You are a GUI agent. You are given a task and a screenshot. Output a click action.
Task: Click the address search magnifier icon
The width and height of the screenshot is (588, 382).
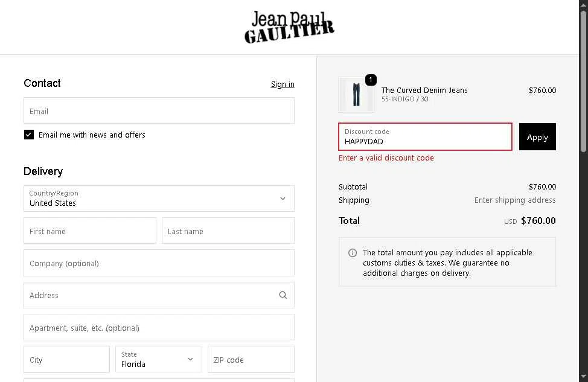pos(283,295)
